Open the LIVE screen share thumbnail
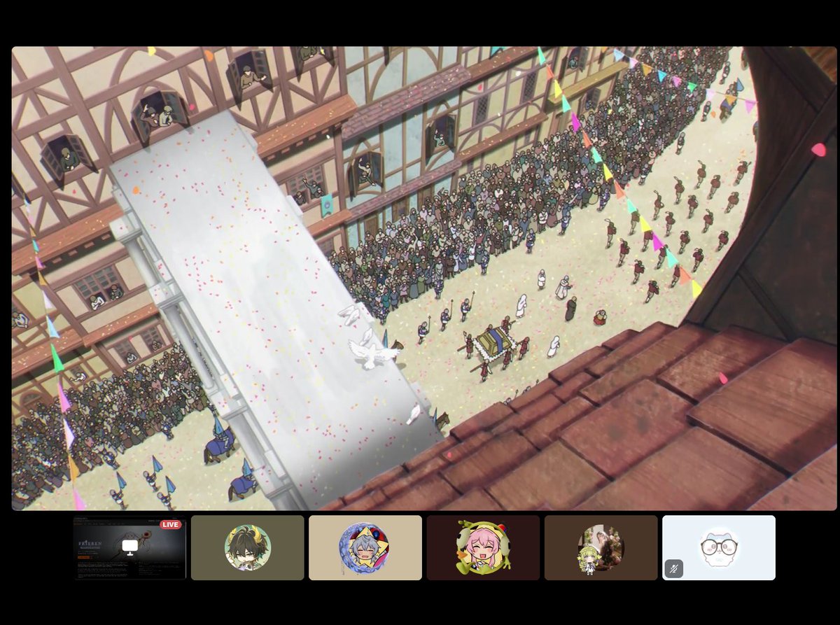Viewport: 840px width, 625px height. click(x=129, y=548)
